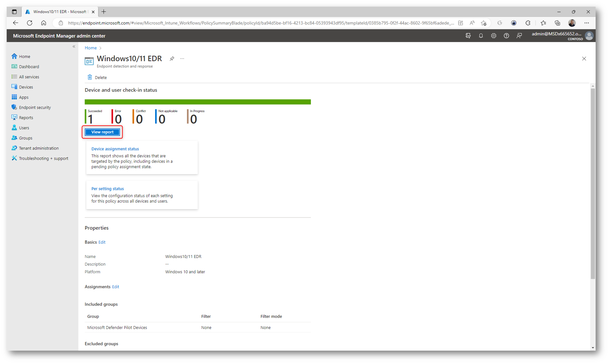
Task: Collapse the left navigation sidebar
Action: (x=74, y=46)
